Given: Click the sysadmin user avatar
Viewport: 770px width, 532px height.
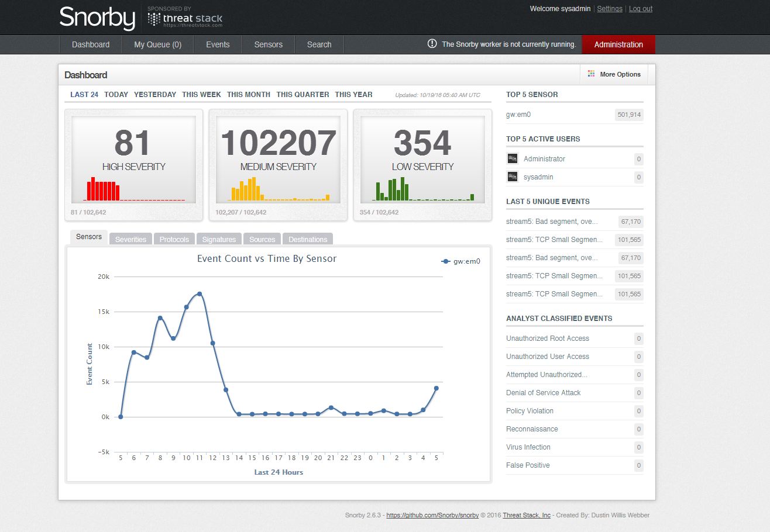Looking at the screenshot, I should (513, 177).
